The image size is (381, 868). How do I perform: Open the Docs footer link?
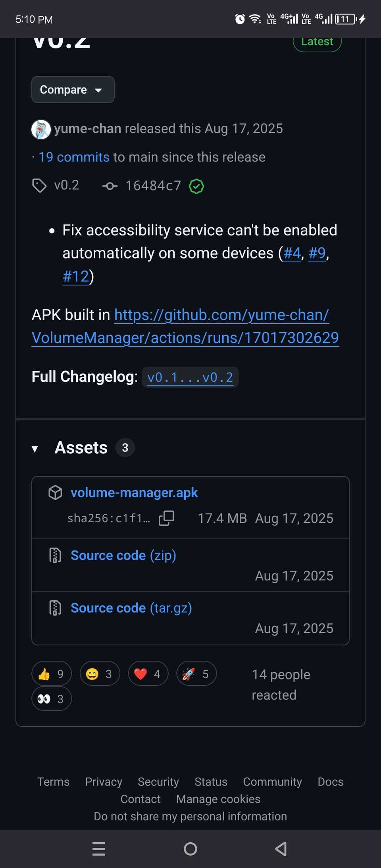pyautogui.click(x=330, y=781)
